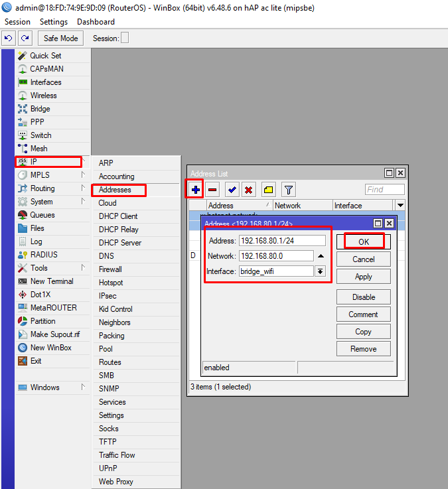Open the Queues sidebar item
Screen dimensions: 448x489
pos(52,215)
